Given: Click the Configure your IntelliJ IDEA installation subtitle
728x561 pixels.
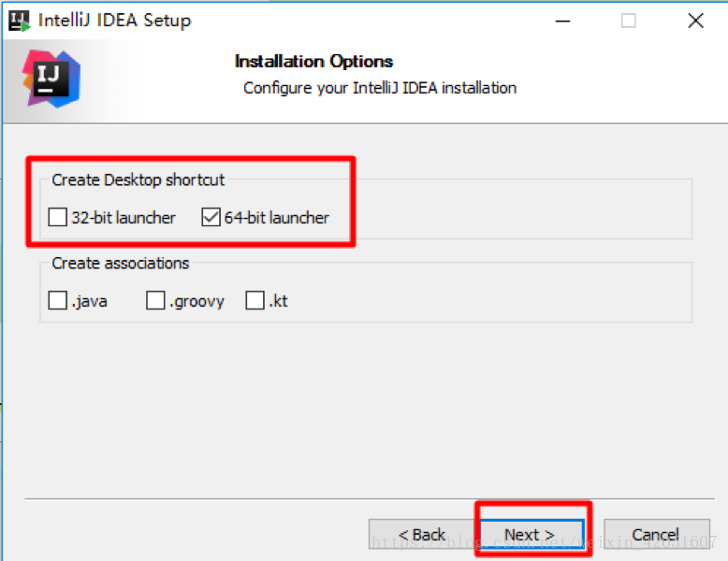Looking at the screenshot, I should tap(380, 88).
